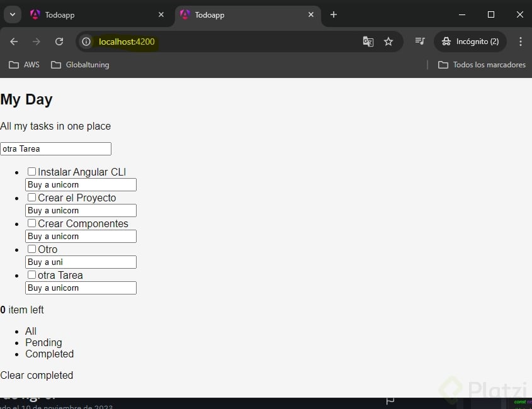The image size is (532, 409).
Task: Click Clear completed
Action: click(x=37, y=375)
